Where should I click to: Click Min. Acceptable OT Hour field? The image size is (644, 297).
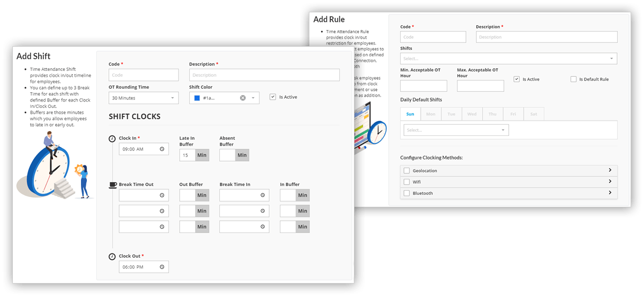click(x=424, y=86)
